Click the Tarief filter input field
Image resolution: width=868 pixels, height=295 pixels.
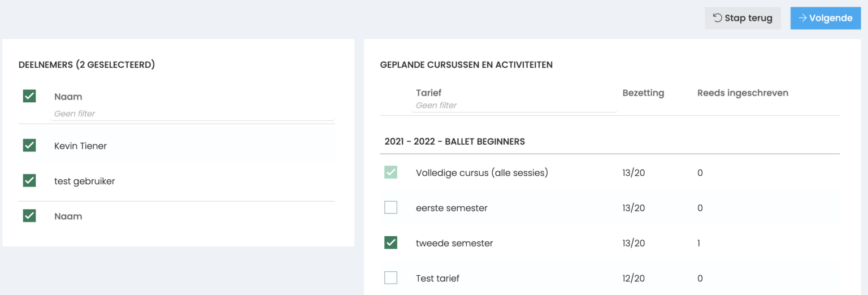[x=514, y=105]
